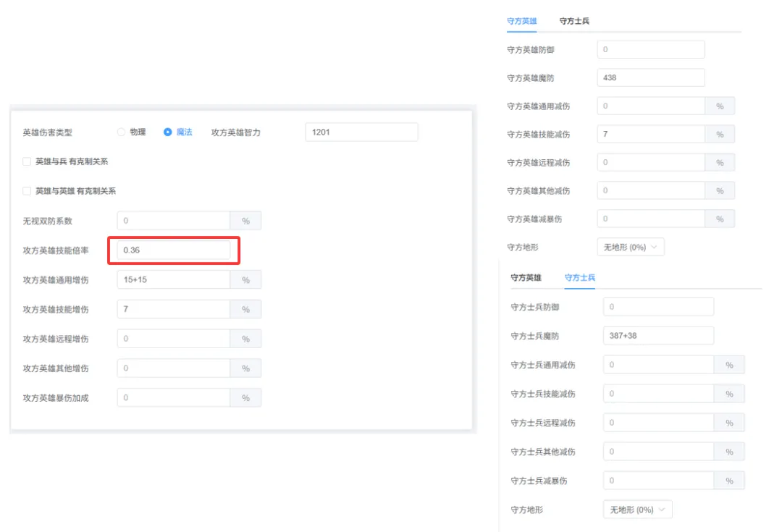The height and width of the screenshot is (532, 782).
Task: Select the 魔法 damage type radio button
Action: 167,132
